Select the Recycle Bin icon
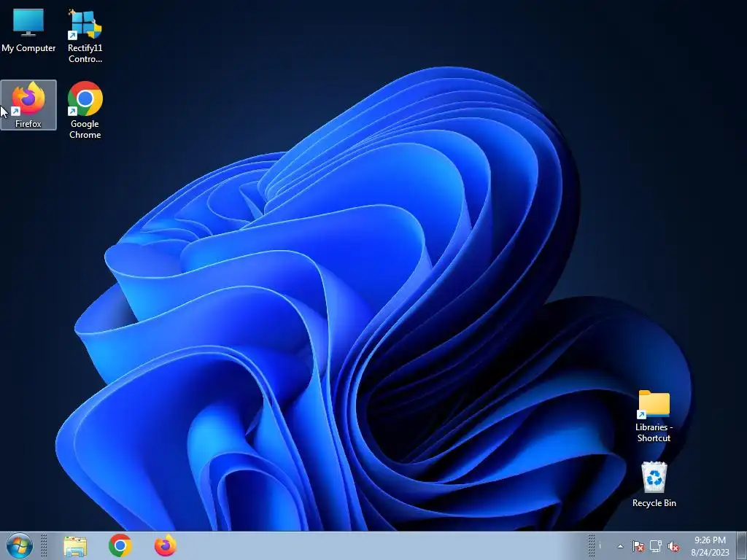 [x=654, y=484]
